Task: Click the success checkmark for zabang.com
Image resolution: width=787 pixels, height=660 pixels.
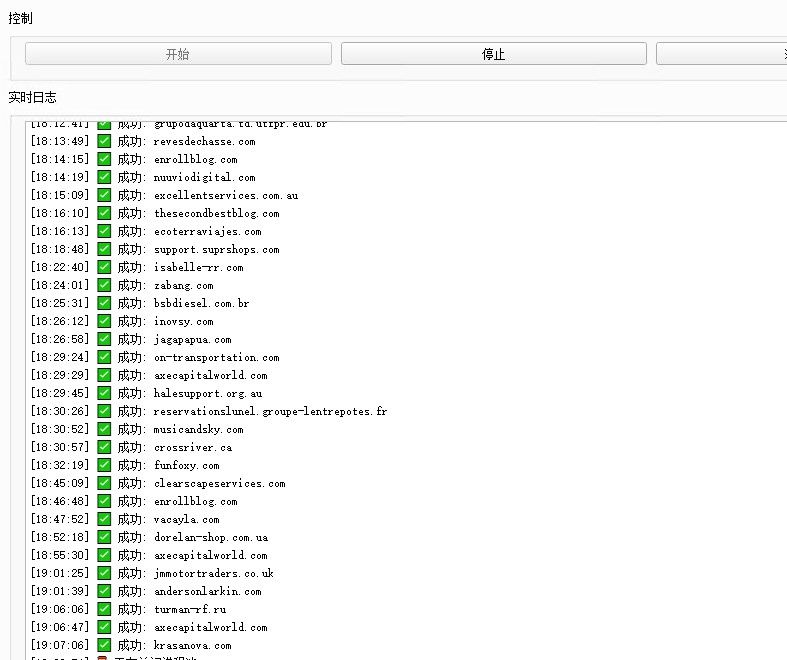Action: click(x=104, y=285)
